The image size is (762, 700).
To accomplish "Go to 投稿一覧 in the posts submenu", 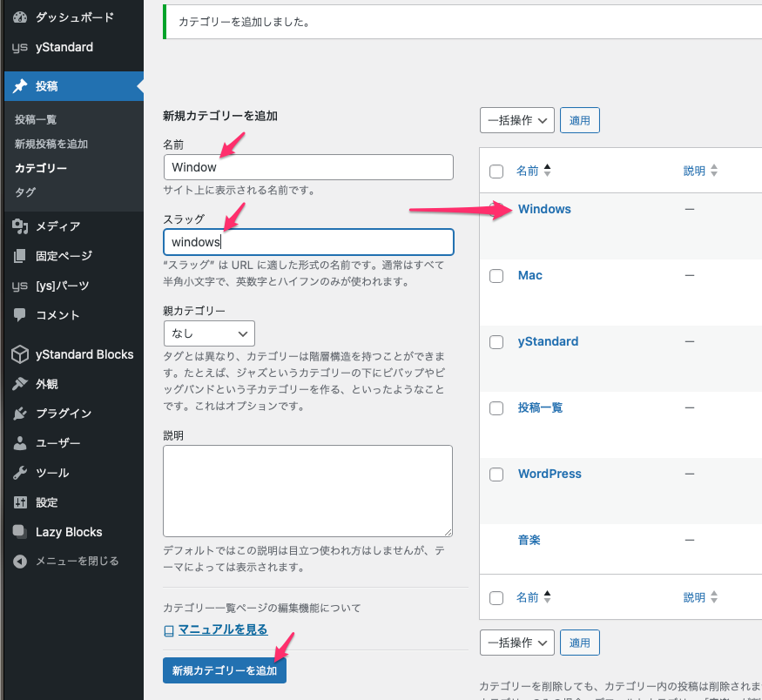I will point(36,119).
